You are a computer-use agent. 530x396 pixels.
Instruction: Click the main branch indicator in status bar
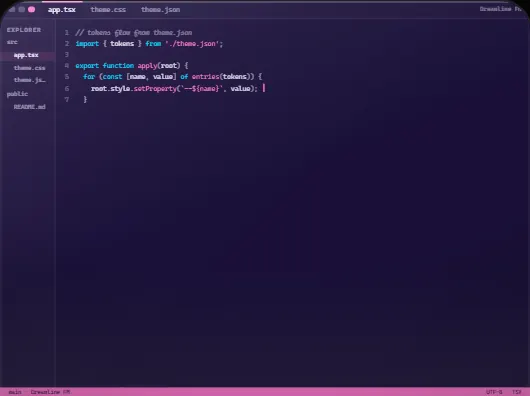(15, 392)
